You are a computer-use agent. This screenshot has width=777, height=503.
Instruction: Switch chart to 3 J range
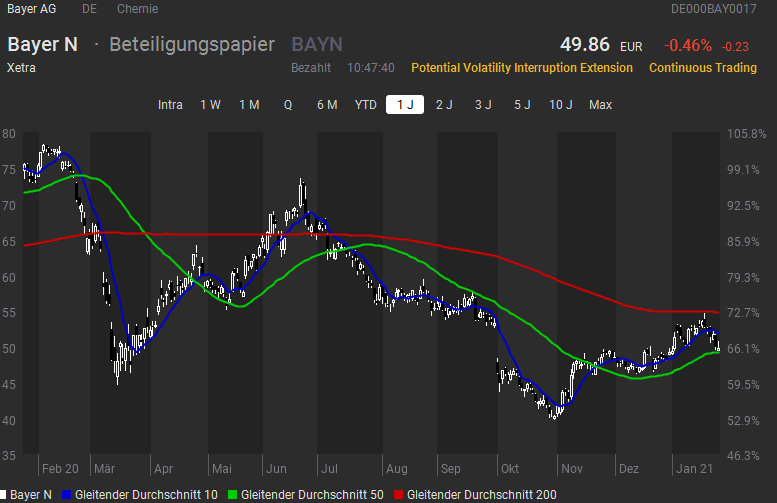click(483, 105)
